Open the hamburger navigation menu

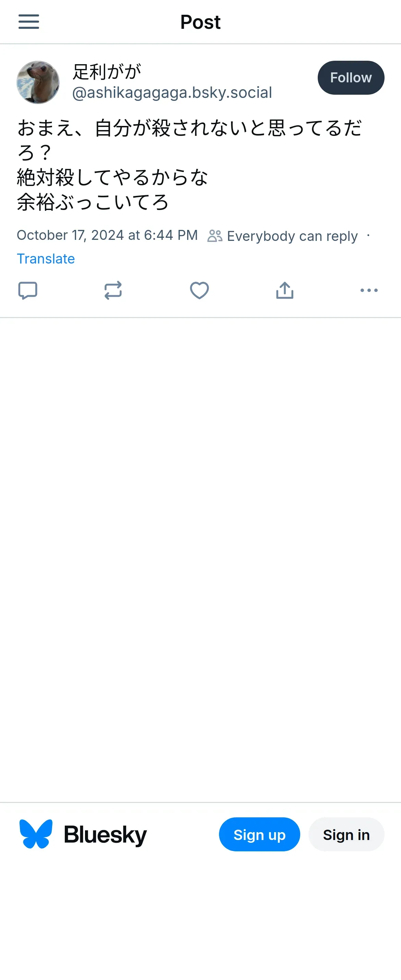tap(29, 22)
